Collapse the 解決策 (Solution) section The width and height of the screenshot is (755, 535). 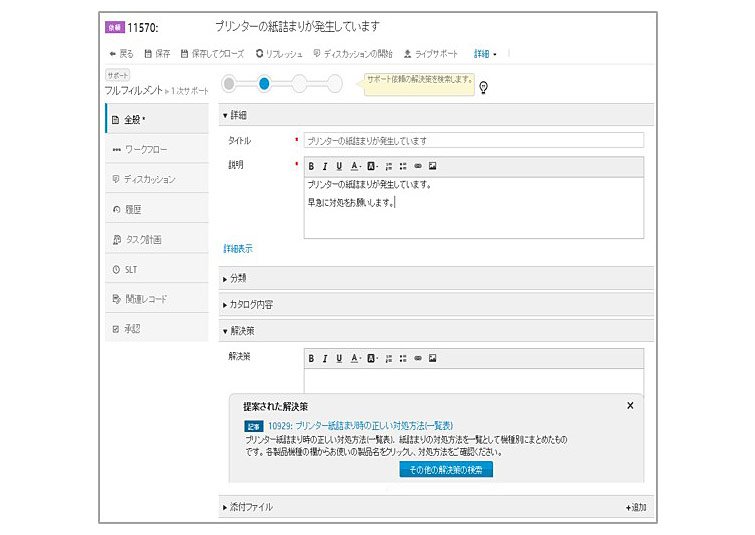point(436,331)
